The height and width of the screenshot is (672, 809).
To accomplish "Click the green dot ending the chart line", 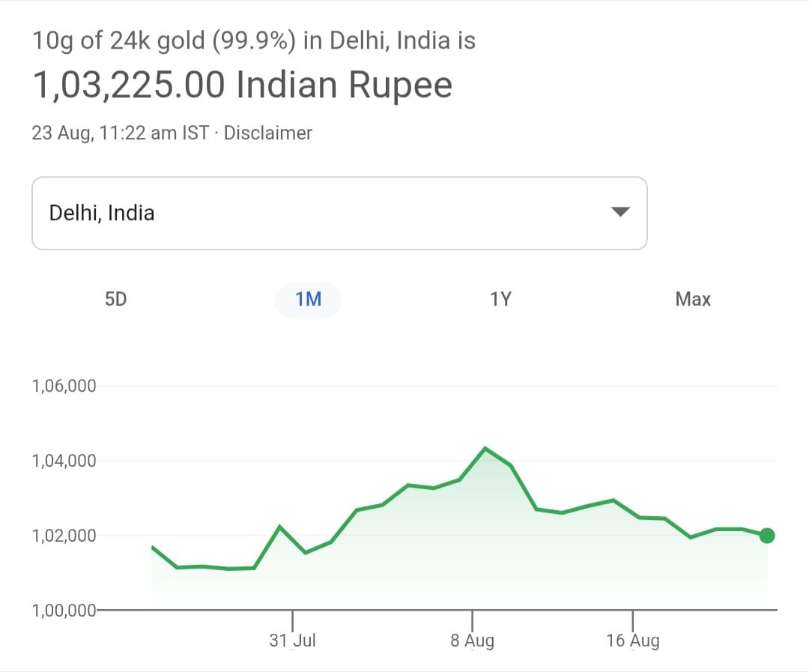I will click(x=767, y=536).
